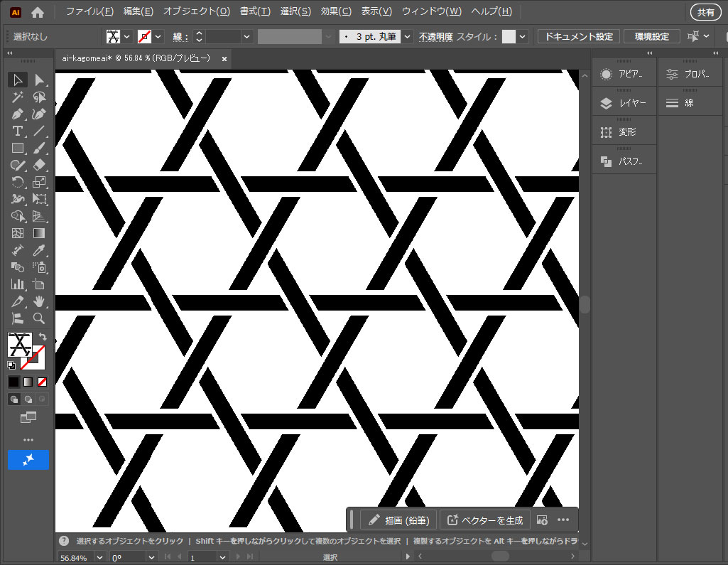Select the Magic Wand tool

18,97
